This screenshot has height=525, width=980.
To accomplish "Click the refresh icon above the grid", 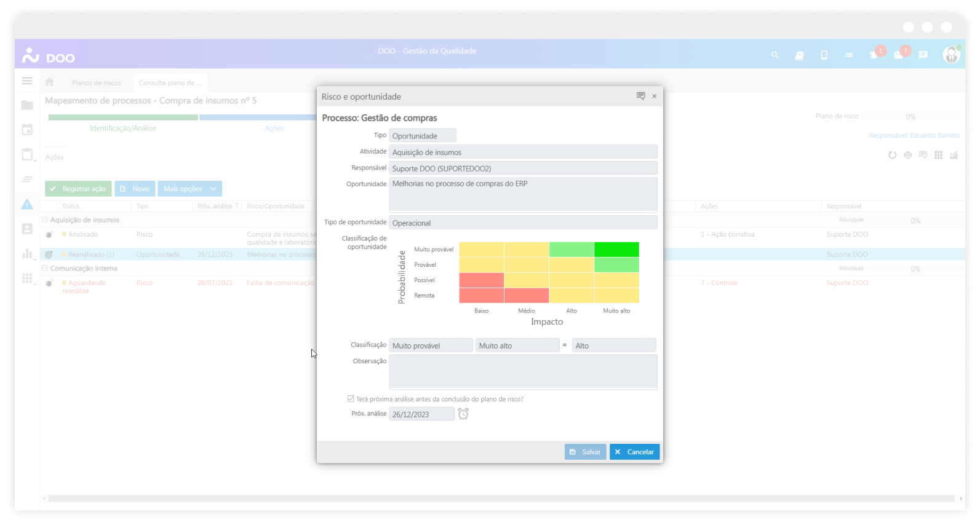I will pos(892,155).
